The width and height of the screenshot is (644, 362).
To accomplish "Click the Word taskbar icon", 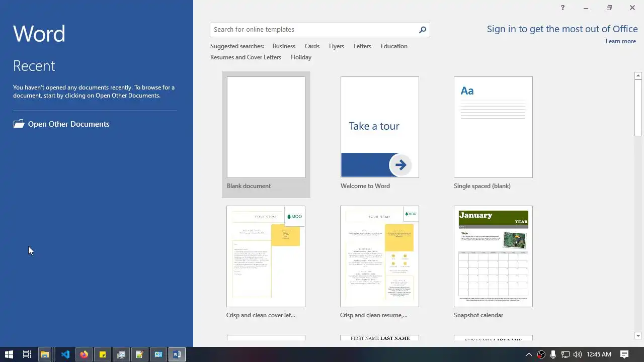I will (x=177, y=354).
